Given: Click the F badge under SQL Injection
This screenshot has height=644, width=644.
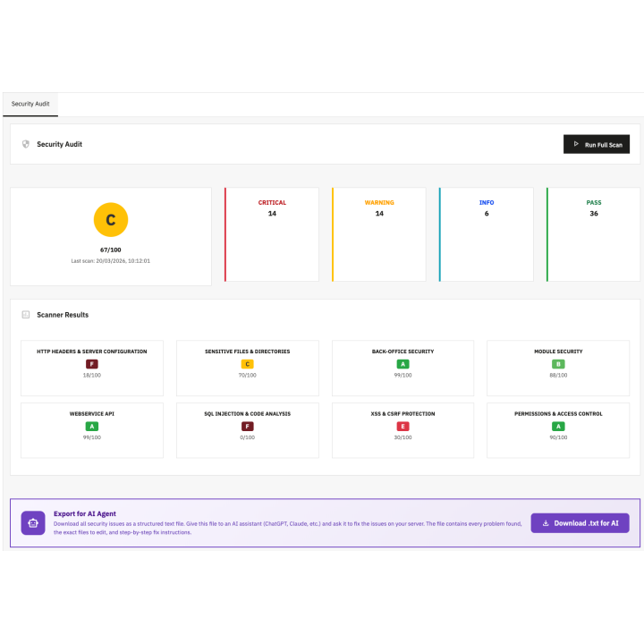Looking at the screenshot, I should [x=247, y=427].
